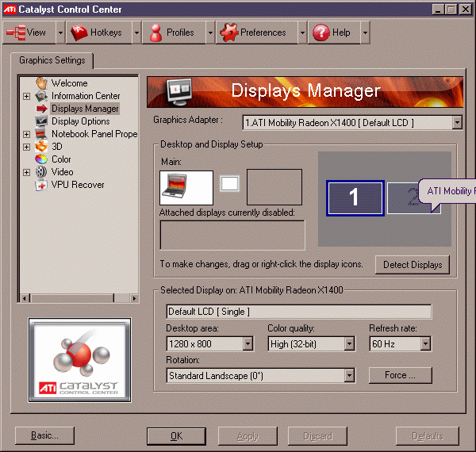476x452 pixels.
Task: Click the OK button
Action: pos(176,436)
